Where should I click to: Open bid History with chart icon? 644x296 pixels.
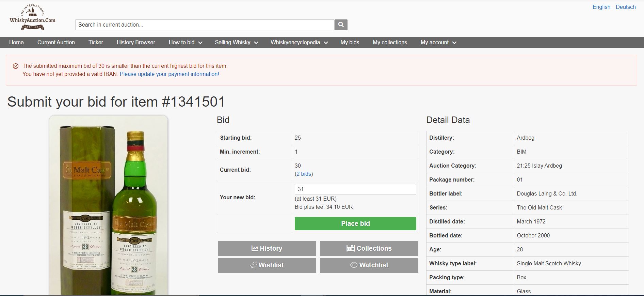coord(267,248)
